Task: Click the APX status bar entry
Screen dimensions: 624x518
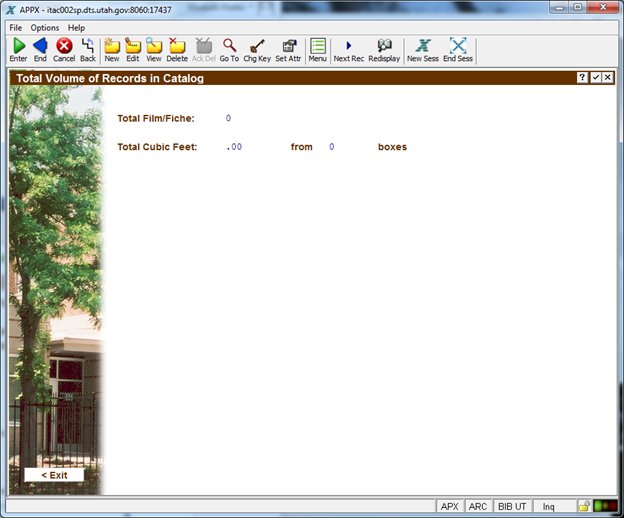Action: click(x=450, y=506)
